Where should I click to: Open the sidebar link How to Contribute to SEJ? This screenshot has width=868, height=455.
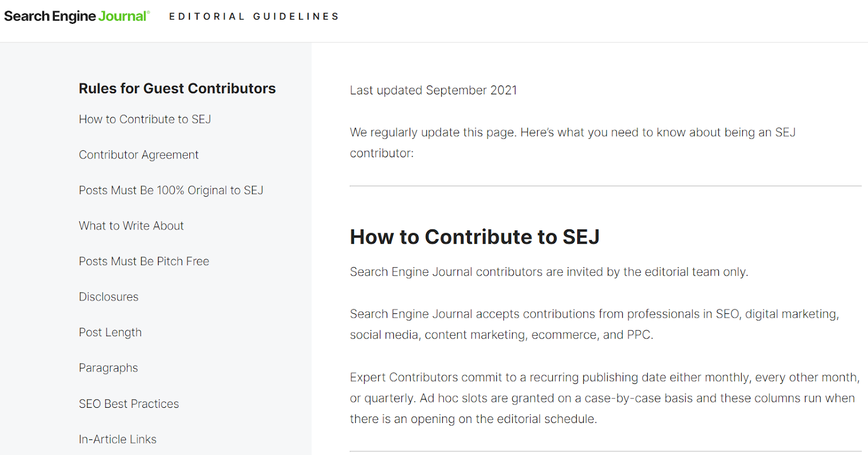tap(145, 119)
